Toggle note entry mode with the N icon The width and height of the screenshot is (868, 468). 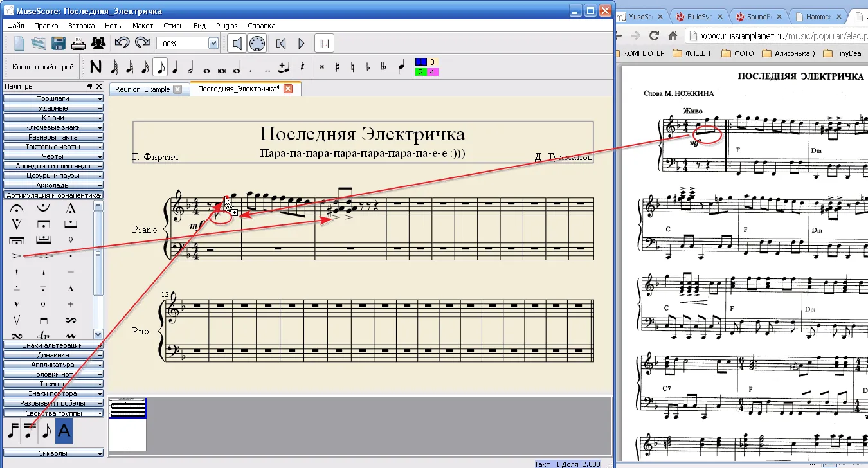click(96, 67)
